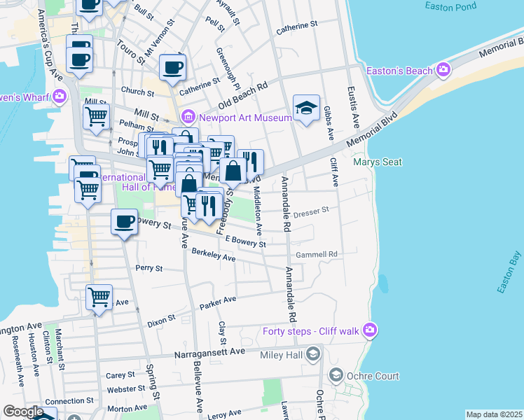Select the shopping cart marker by the waterfront piers
Image resolution: width=524 pixels, height=420 pixels.
(x=88, y=190)
